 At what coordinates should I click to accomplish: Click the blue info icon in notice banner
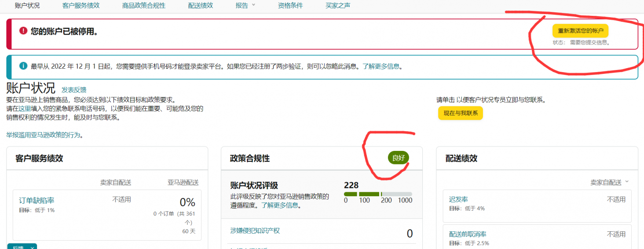click(23, 66)
